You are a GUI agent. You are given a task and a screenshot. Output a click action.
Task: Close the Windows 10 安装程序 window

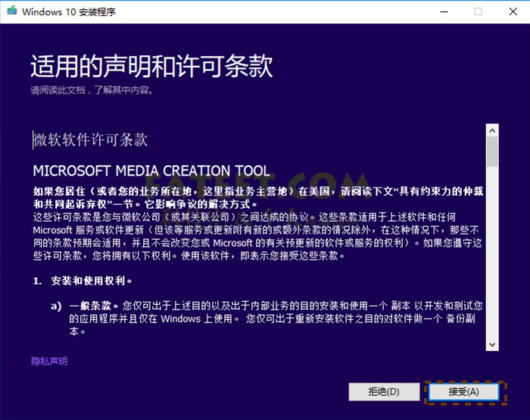(x=513, y=11)
